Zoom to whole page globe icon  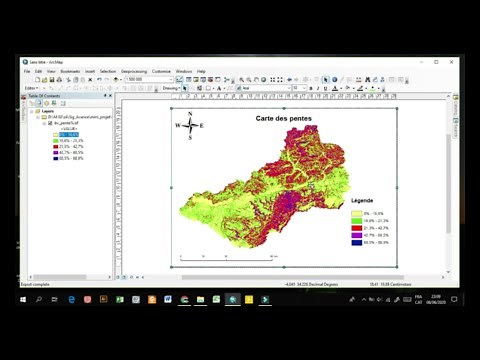pyautogui.click(x=264, y=80)
